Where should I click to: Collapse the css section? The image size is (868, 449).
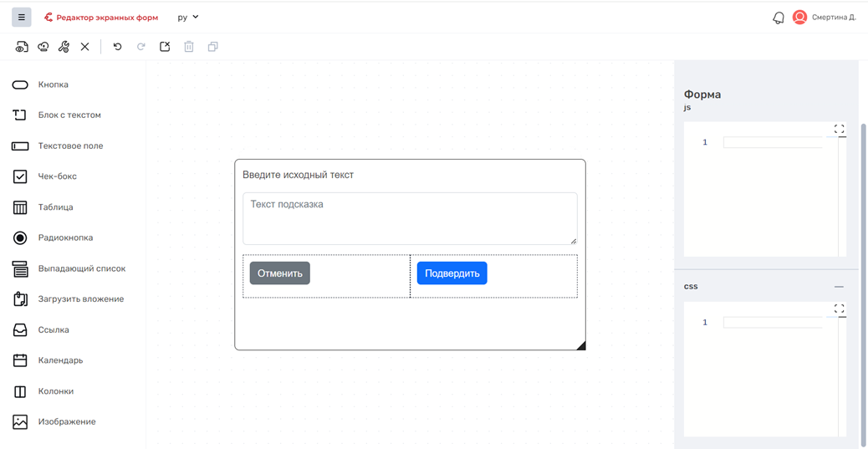coord(840,287)
